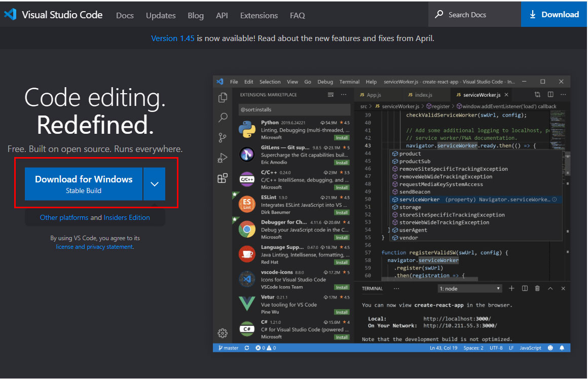Click the new terminal plus icon
The height and width of the screenshot is (379, 588).
(x=511, y=288)
